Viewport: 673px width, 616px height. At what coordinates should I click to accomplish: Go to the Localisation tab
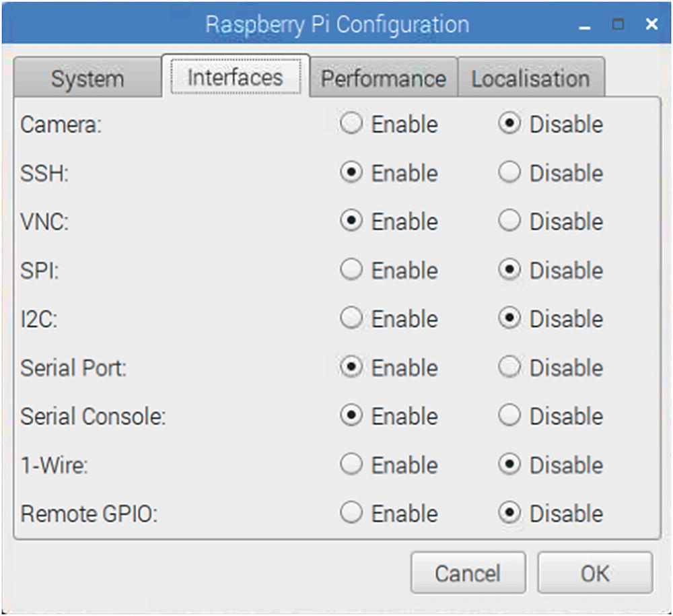click(x=530, y=79)
